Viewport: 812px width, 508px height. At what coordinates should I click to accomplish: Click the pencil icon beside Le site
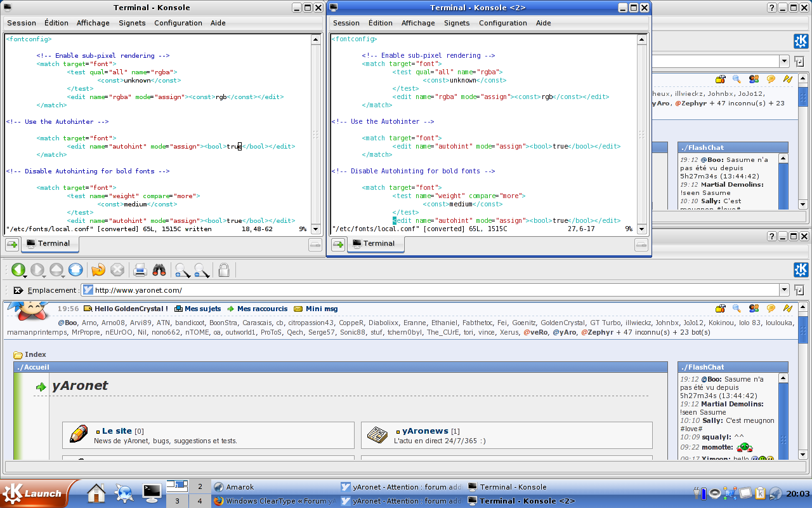79,434
